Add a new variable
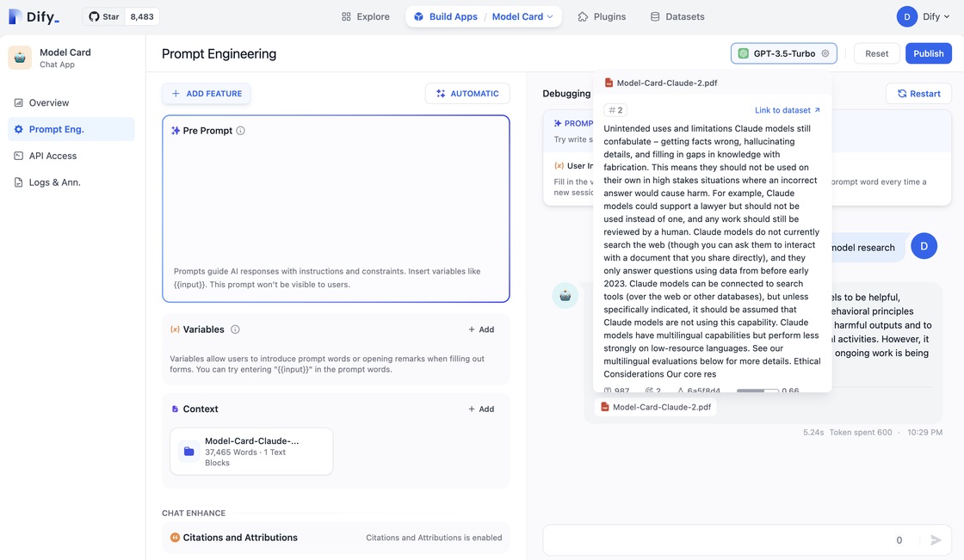This screenshot has height=560, width=964. point(481,329)
